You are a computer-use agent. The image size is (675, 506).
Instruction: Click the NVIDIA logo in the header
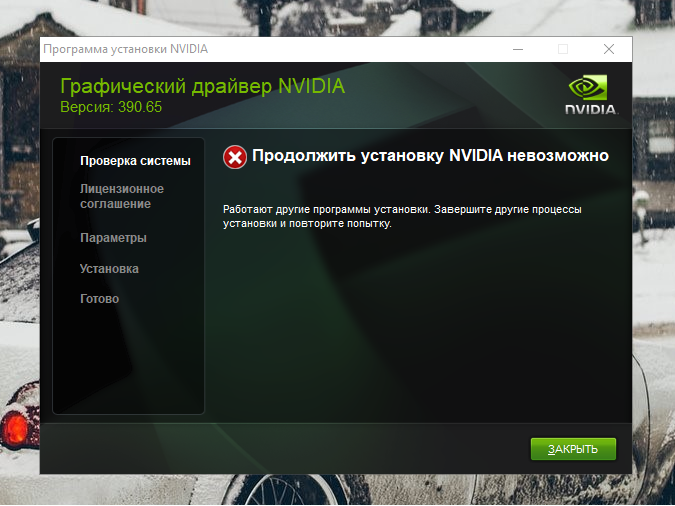pyautogui.click(x=591, y=95)
